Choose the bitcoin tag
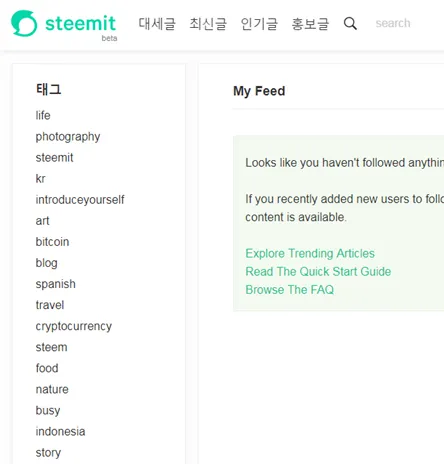 (x=52, y=242)
